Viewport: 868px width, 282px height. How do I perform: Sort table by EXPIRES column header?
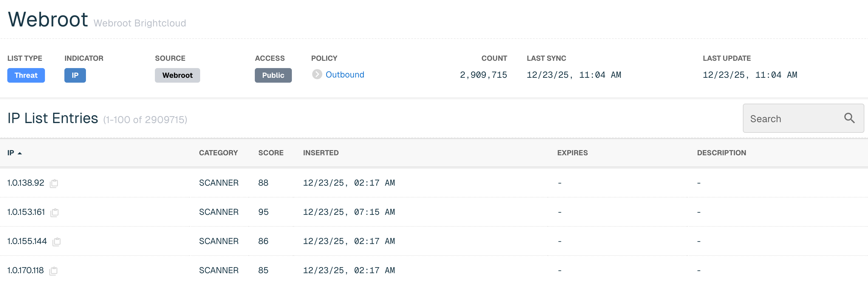tap(572, 153)
